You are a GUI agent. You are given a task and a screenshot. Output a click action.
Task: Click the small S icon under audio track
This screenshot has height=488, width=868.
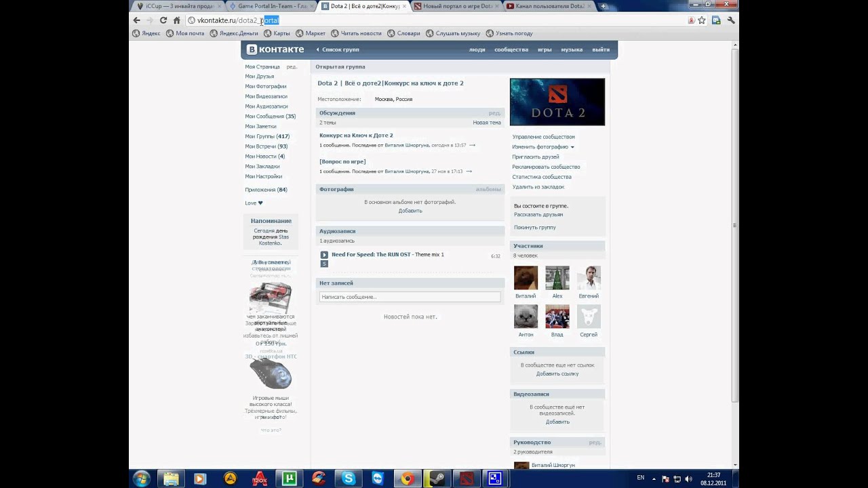click(x=324, y=264)
